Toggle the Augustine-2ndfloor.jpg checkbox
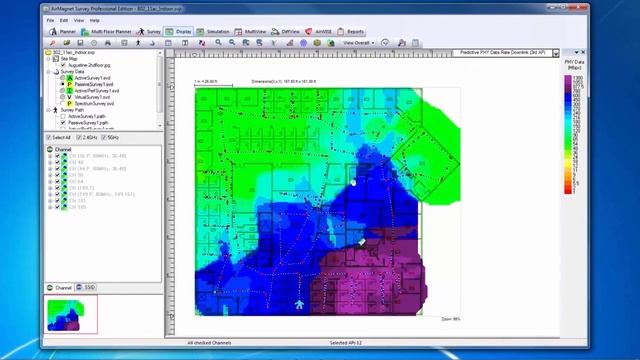The width and height of the screenshot is (640, 360). click(x=63, y=65)
